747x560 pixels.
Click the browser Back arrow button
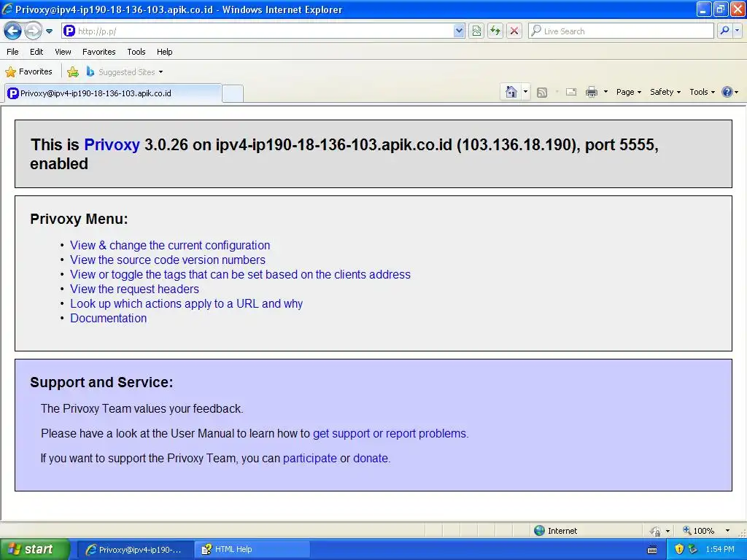pos(13,31)
